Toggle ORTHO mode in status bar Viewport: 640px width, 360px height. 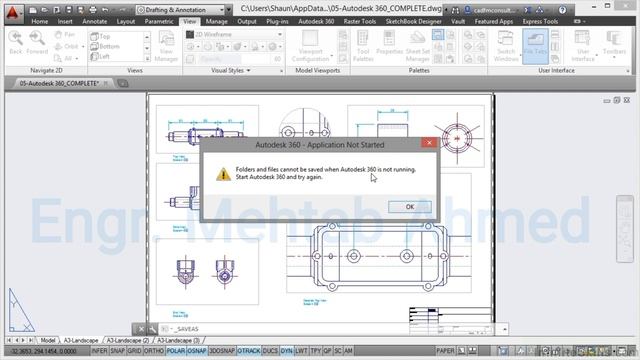click(x=154, y=351)
